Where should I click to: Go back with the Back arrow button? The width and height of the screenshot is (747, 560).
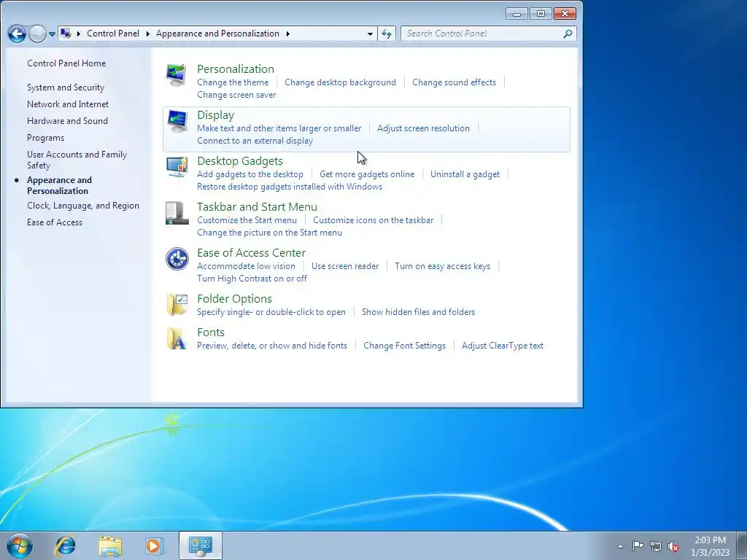click(x=18, y=34)
